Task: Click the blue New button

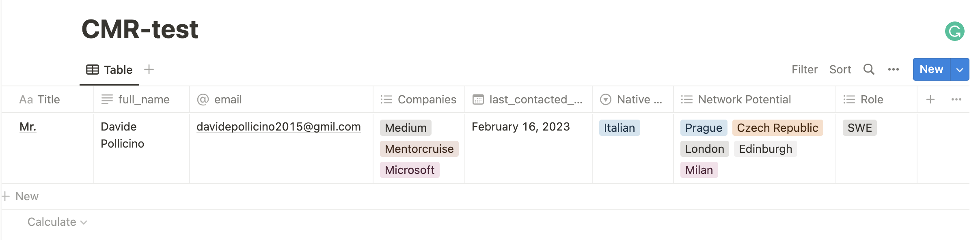Action: point(931,69)
